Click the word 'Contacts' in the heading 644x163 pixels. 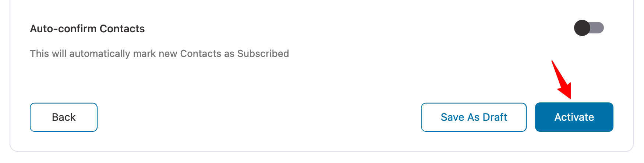pyautogui.click(x=122, y=29)
